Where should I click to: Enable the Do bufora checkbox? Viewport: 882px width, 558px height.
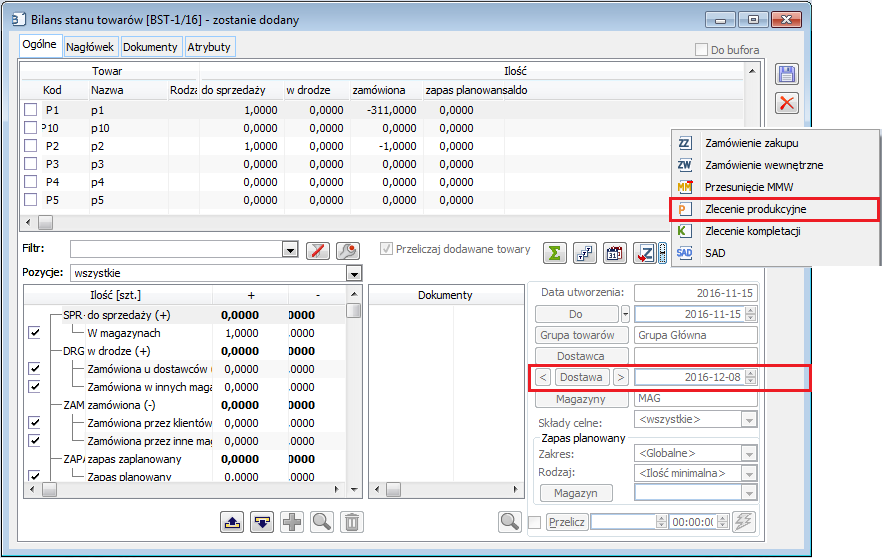click(701, 50)
